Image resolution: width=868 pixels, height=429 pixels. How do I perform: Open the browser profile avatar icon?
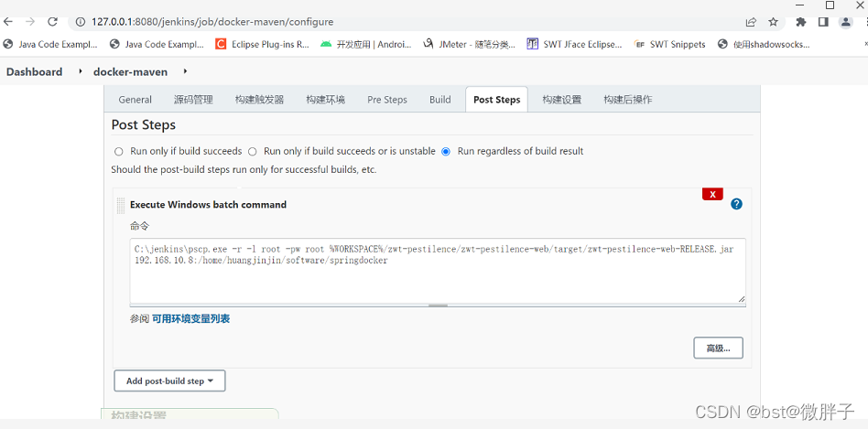(846, 22)
